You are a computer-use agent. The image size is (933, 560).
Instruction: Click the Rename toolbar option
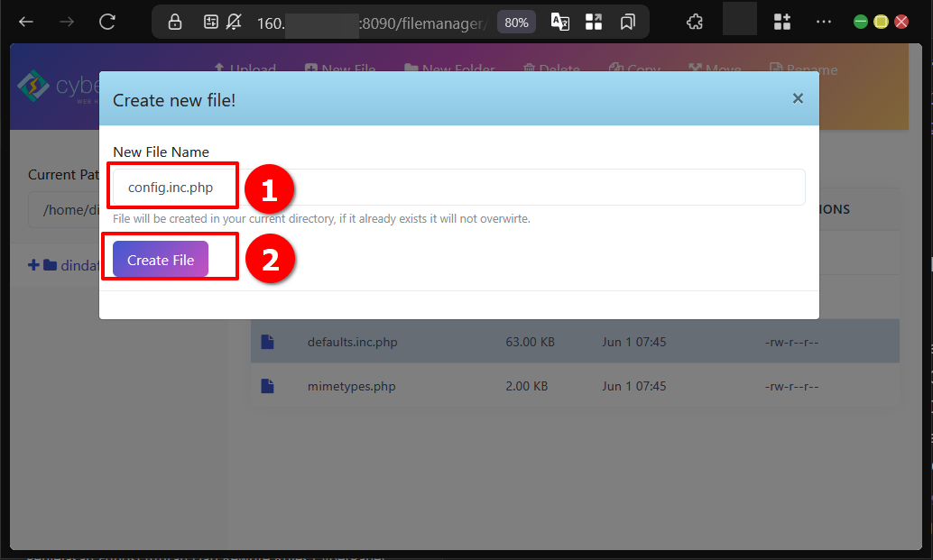click(803, 70)
